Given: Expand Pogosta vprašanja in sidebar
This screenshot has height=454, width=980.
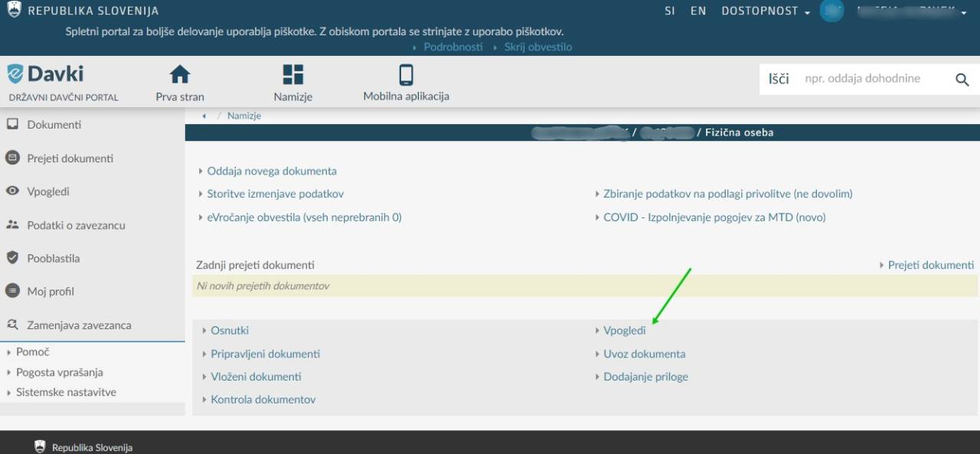Looking at the screenshot, I should click(x=59, y=372).
